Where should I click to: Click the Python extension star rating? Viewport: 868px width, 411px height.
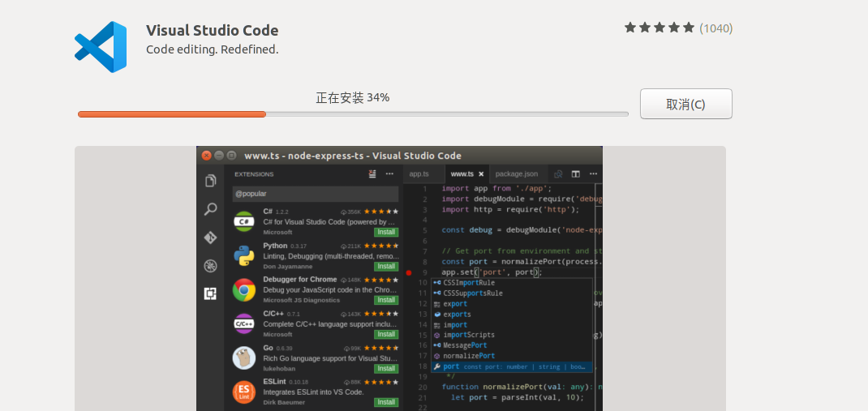(x=381, y=246)
